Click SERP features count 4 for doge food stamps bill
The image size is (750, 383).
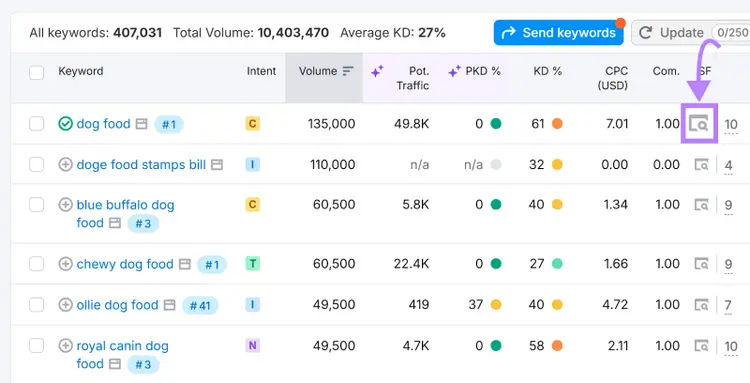[728, 165]
